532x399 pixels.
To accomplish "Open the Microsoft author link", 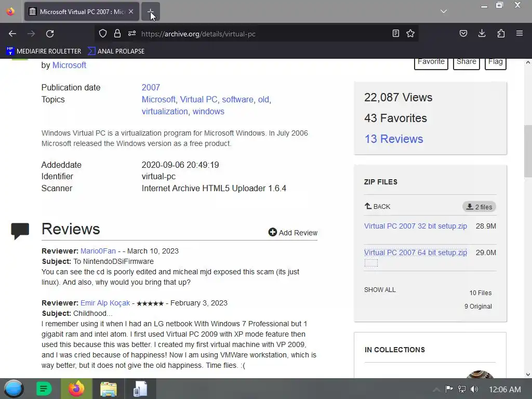I will (69, 65).
